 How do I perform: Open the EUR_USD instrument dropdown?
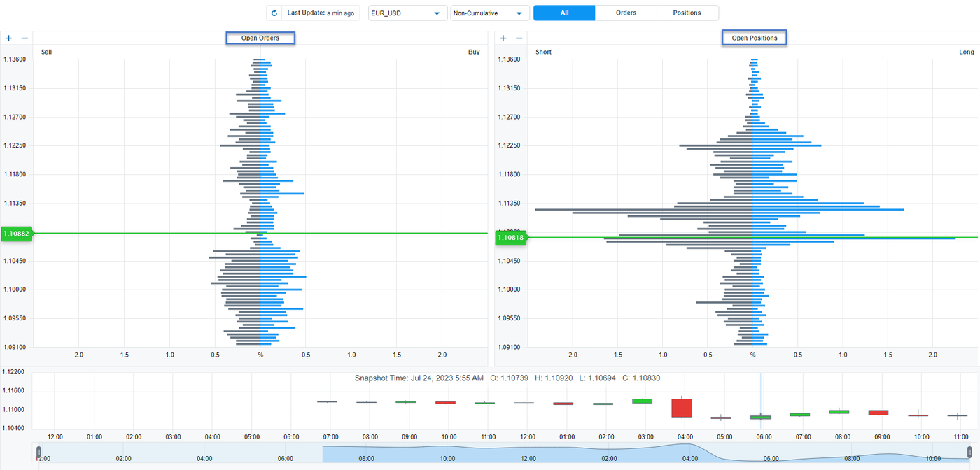tap(407, 13)
